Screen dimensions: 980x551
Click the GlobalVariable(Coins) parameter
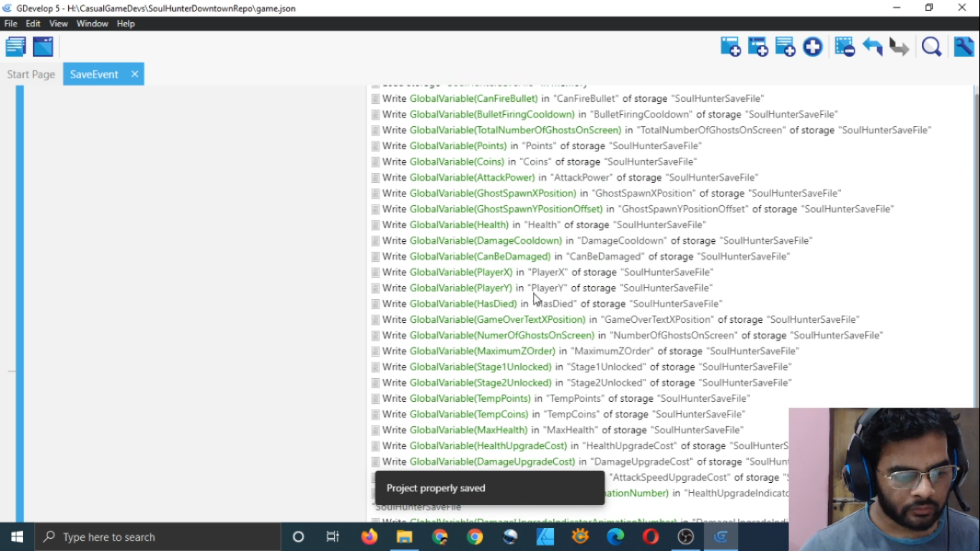[457, 161]
